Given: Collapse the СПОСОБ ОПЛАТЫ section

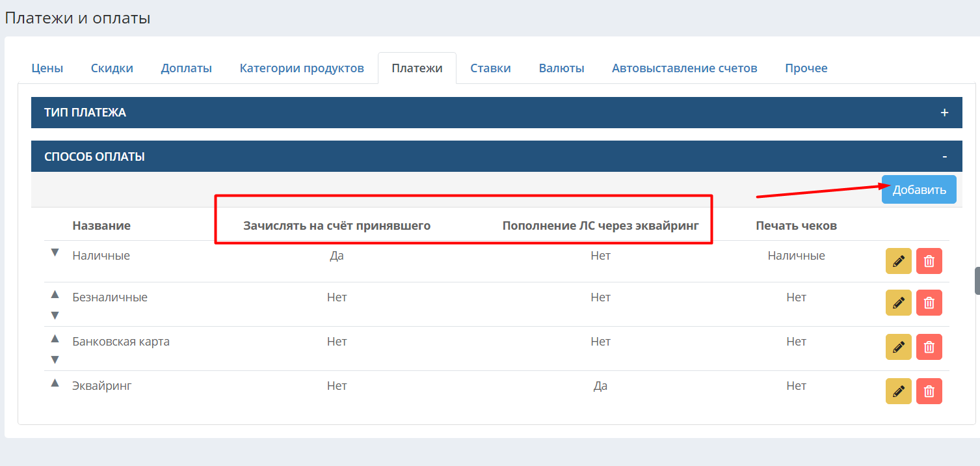Looking at the screenshot, I should pyautogui.click(x=944, y=157).
